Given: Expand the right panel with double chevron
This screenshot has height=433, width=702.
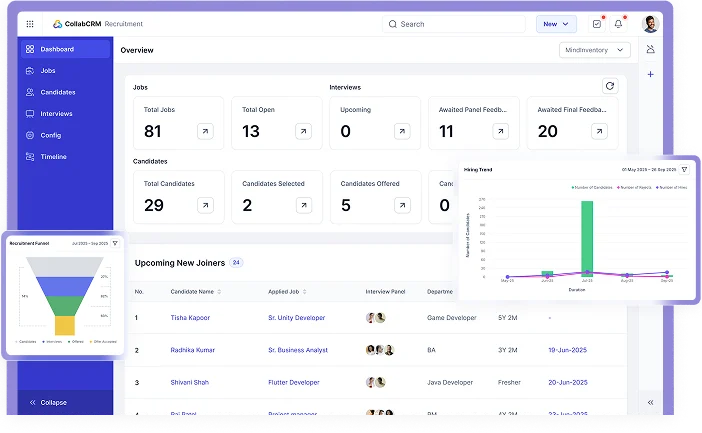Looking at the screenshot, I should click(650, 402).
